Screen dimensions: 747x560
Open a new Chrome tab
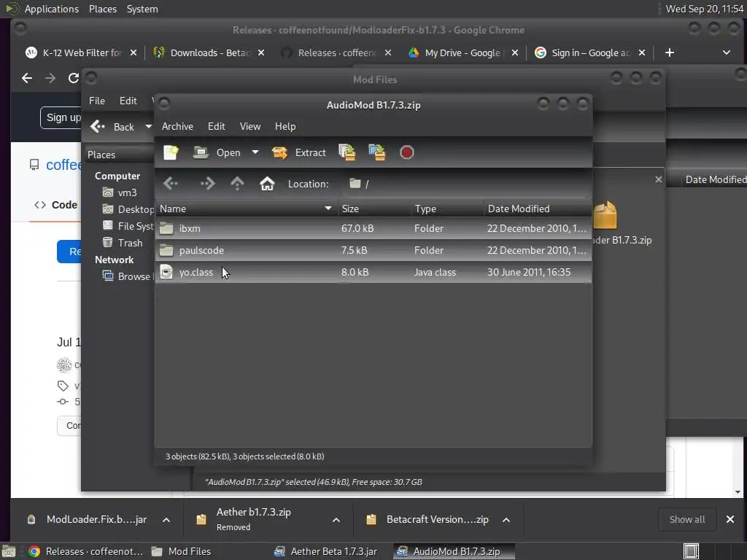[670, 52]
